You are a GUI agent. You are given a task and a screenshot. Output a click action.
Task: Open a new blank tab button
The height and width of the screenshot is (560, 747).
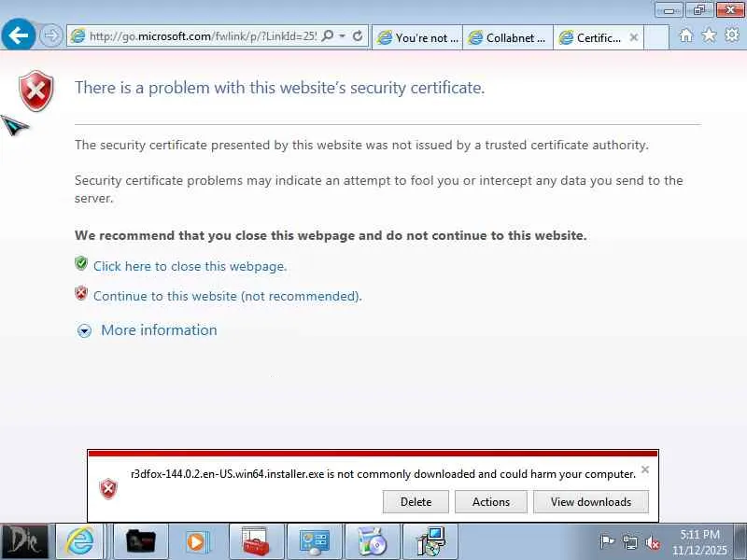(656, 37)
